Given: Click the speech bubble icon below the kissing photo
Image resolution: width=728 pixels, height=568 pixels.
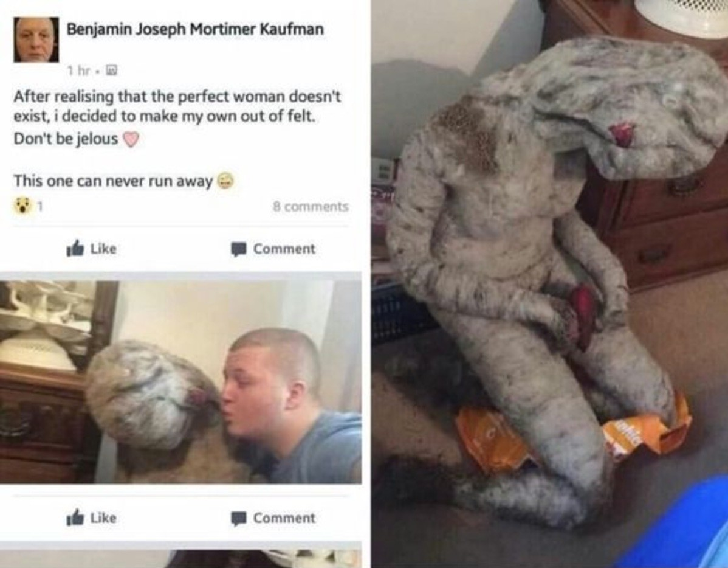Looking at the screenshot, I should click(239, 518).
